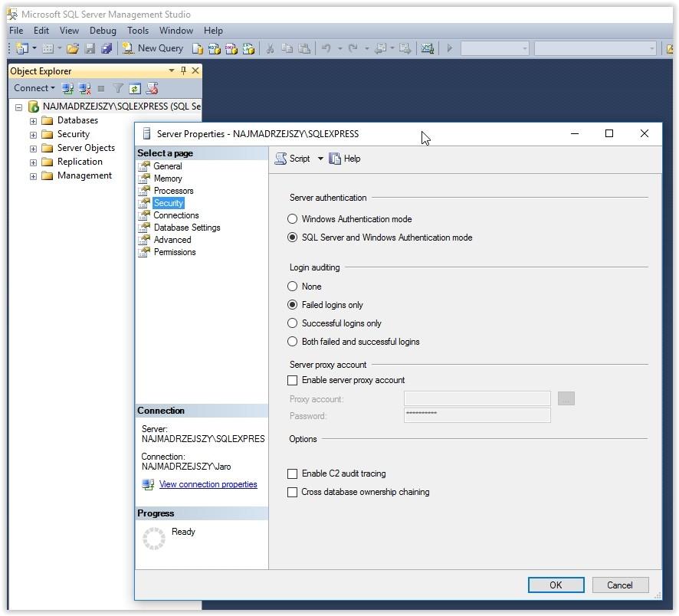Viewport: 679px width, 616px height.
Task: Expand the Databases folder
Action: pos(33,121)
